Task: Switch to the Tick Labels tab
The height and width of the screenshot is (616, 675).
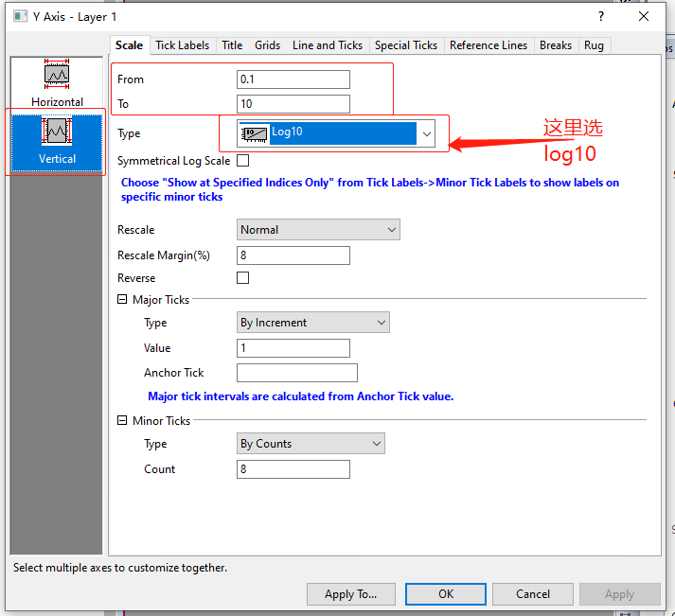Action: point(183,45)
